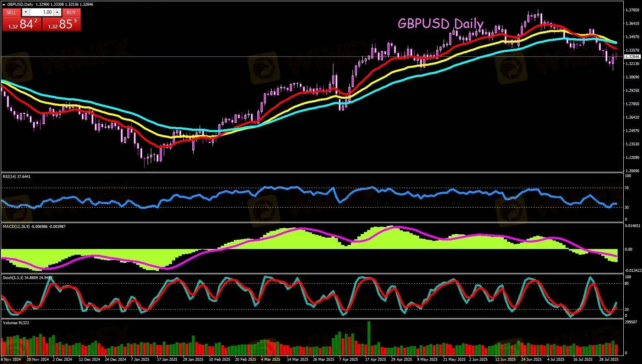
Task: Click the MACD scale value -0.013422
Action: point(633,271)
